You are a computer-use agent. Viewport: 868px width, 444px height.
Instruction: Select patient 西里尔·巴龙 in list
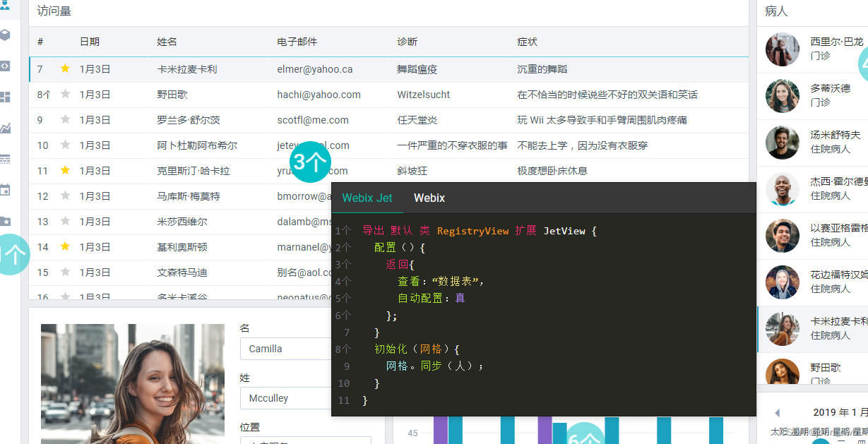coord(812,49)
